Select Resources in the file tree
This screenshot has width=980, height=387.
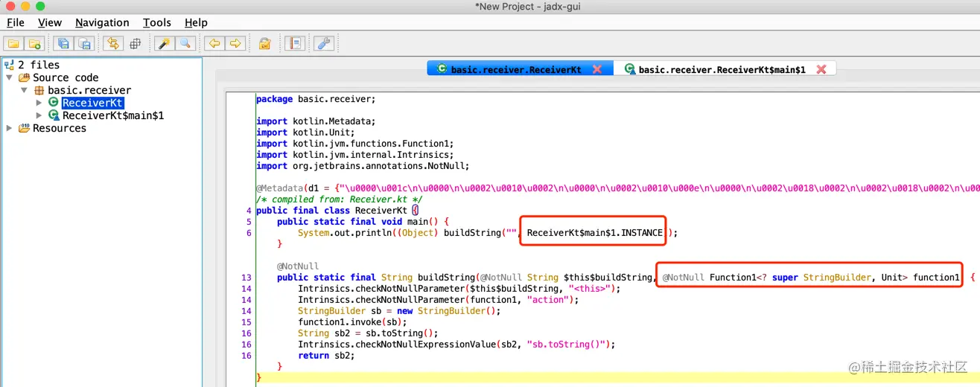60,128
